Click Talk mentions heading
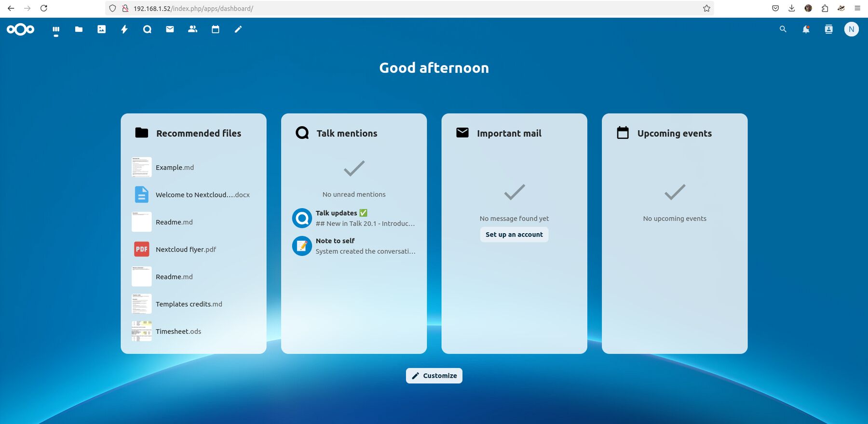 point(347,133)
